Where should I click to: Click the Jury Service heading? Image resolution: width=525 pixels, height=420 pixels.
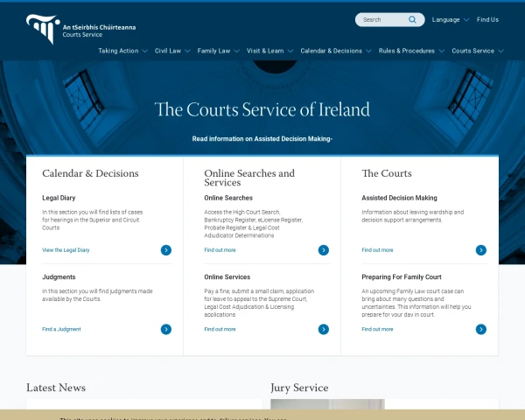(299, 388)
